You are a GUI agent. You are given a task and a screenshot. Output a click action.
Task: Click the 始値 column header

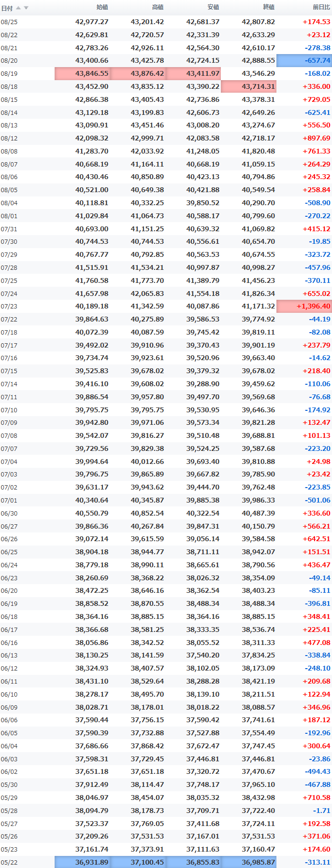[x=102, y=7]
